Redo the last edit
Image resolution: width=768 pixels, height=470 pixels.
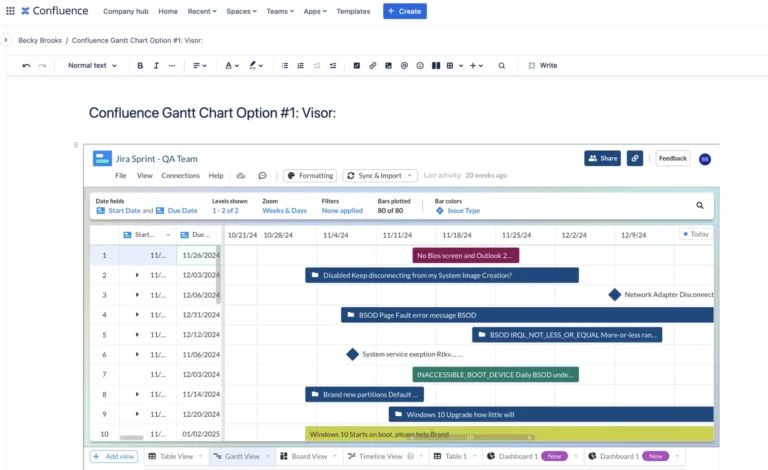pos(42,66)
